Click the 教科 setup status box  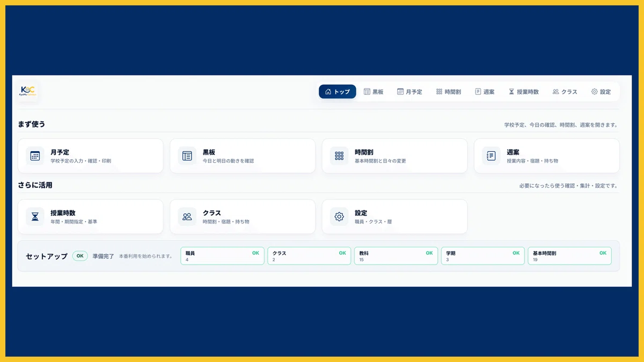point(396,256)
